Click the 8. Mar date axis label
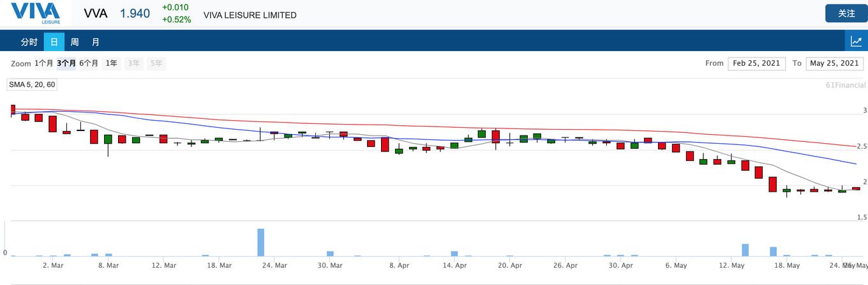Viewport: 868px width, 285px height. [108, 265]
